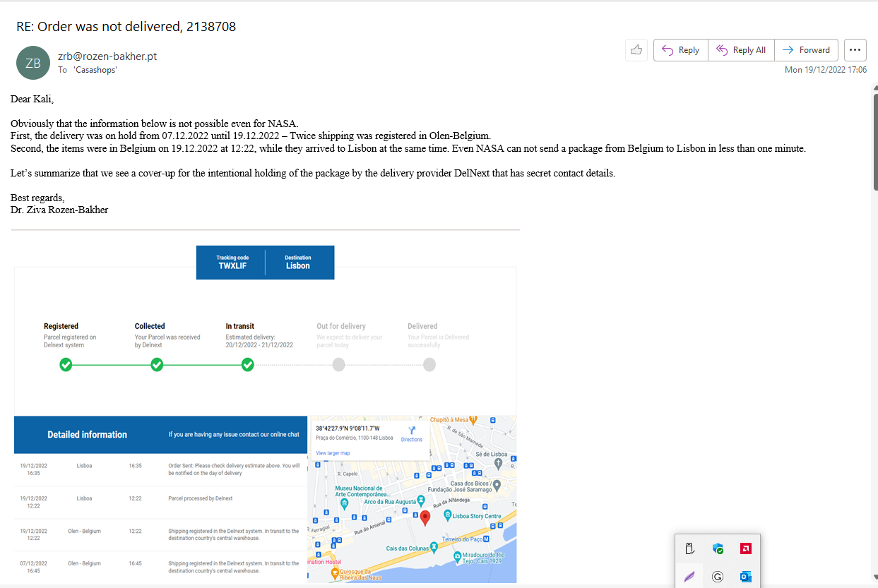Click the Collected step green checkmark
The height and width of the screenshot is (588, 878).
tap(157, 365)
